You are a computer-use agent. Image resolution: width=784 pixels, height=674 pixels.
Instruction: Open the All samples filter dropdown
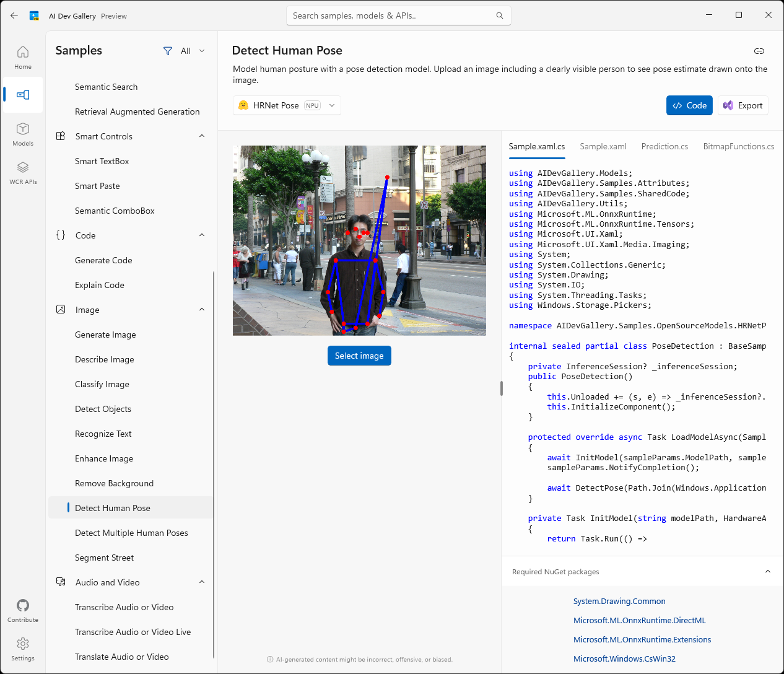(x=184, y=51)
